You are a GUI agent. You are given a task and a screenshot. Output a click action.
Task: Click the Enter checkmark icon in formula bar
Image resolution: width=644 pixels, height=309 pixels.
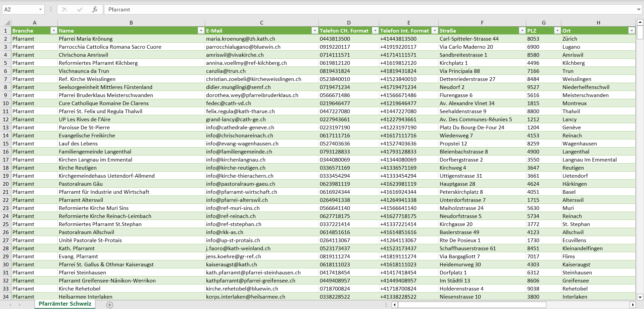click(x=80, y=9)
